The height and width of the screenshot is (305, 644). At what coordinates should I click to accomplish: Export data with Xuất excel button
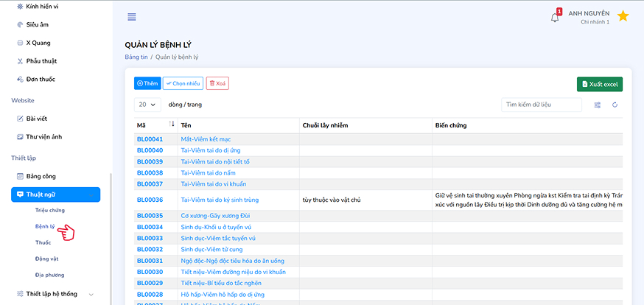click(600, 84)
